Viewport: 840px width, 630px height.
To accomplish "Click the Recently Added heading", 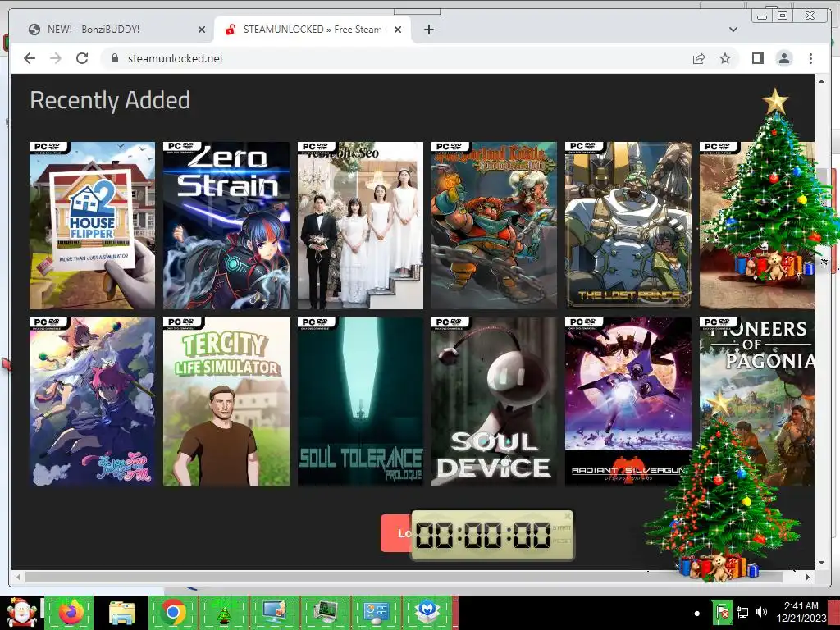I will 110,100.
